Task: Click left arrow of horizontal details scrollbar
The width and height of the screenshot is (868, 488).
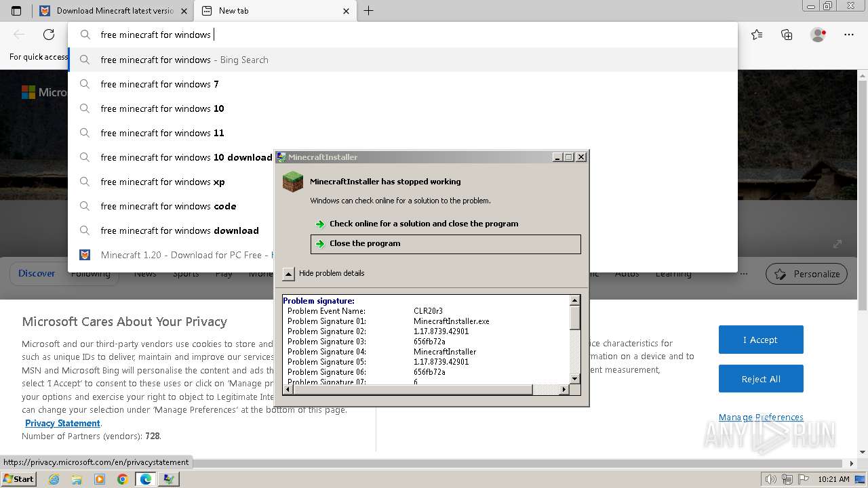Action: pos(288,390)
